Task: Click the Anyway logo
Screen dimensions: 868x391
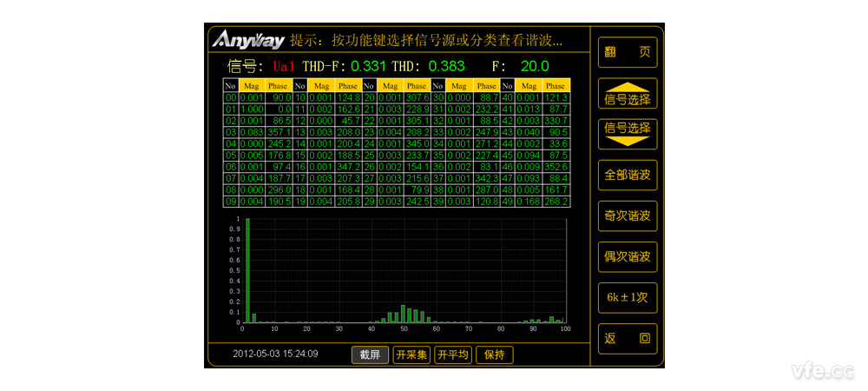Action: click(x=249, y=40)
